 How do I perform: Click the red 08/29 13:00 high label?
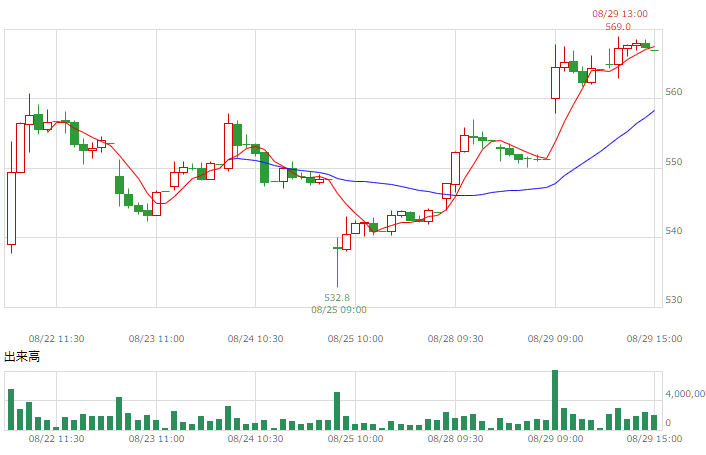[x=620, y=14]
